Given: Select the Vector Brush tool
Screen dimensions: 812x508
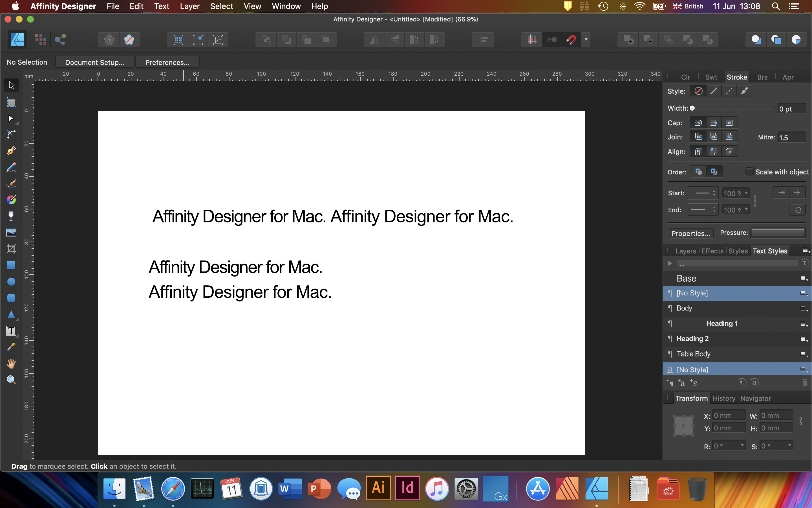Looking at the screenshot, I should (11, 183).
